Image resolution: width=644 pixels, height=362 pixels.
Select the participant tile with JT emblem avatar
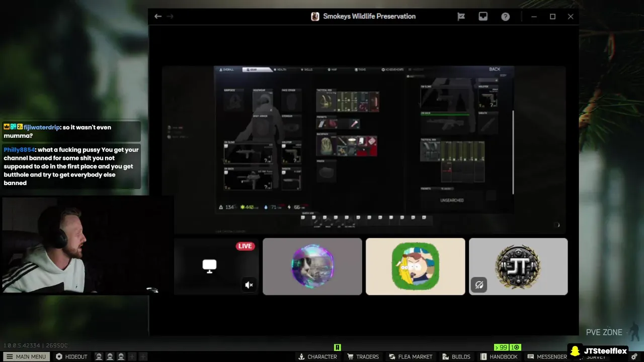pos(518,266)
